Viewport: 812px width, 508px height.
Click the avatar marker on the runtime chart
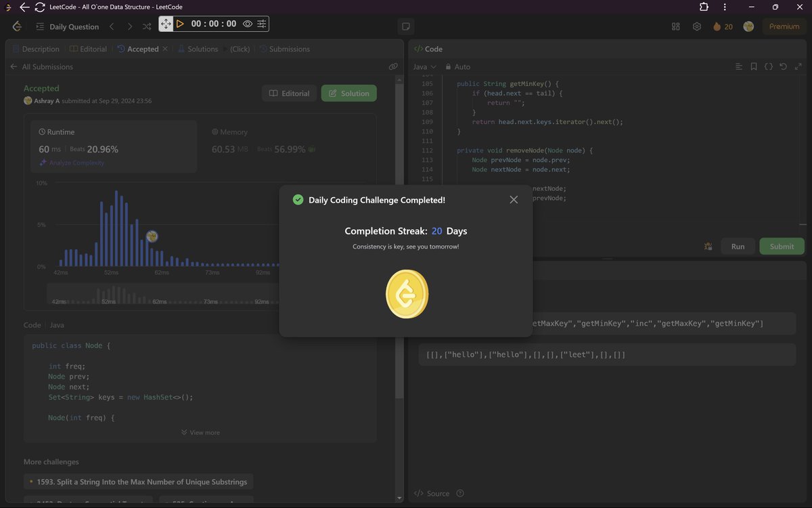coord(152,236)
